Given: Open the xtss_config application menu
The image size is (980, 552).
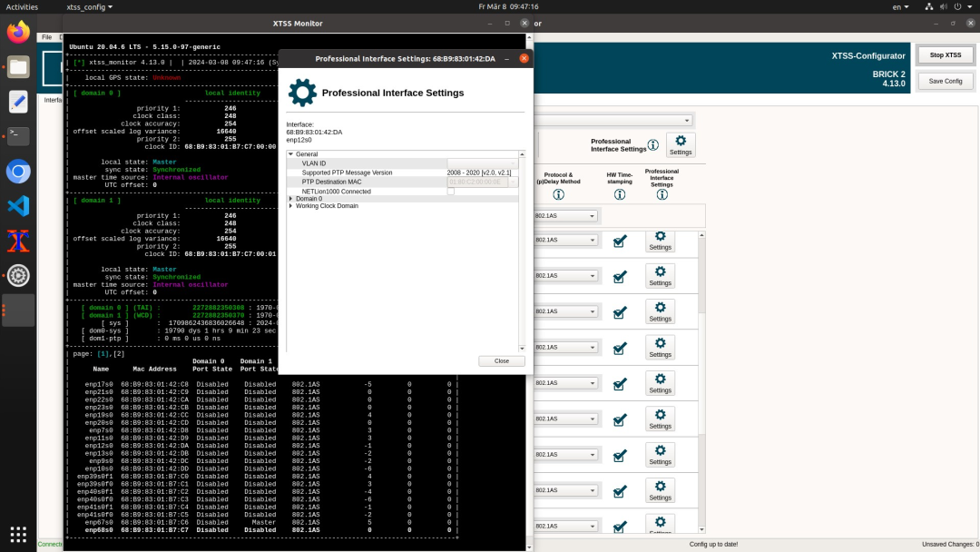Looking at the screenshot, I should coord(89,6).
